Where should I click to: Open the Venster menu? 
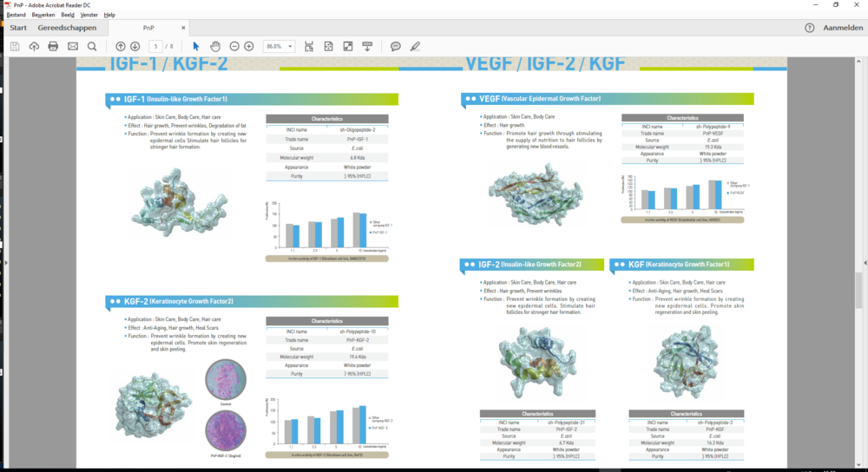[89, 15]
